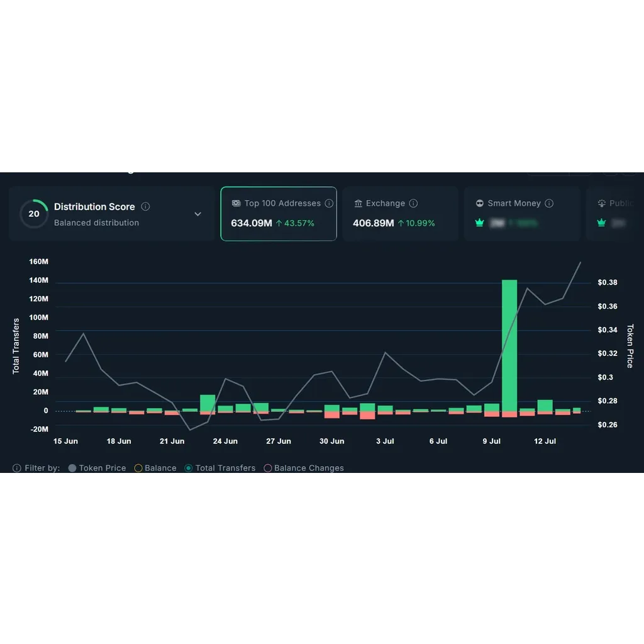The height and width of the screenshot is (644, 644).
Task: Click the Smart Money info icon
Action: point(549,203)
